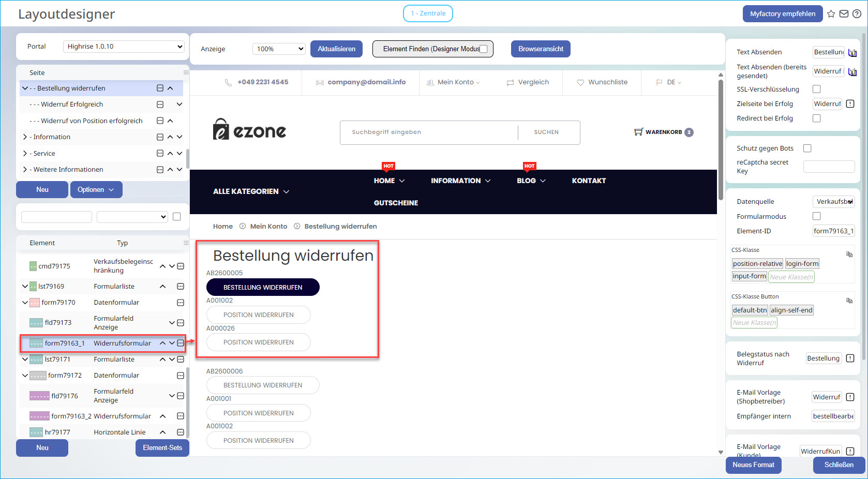Viewport: 868px width, 479px height.
Task: Click the Schließen button
Action: (839, 465)
